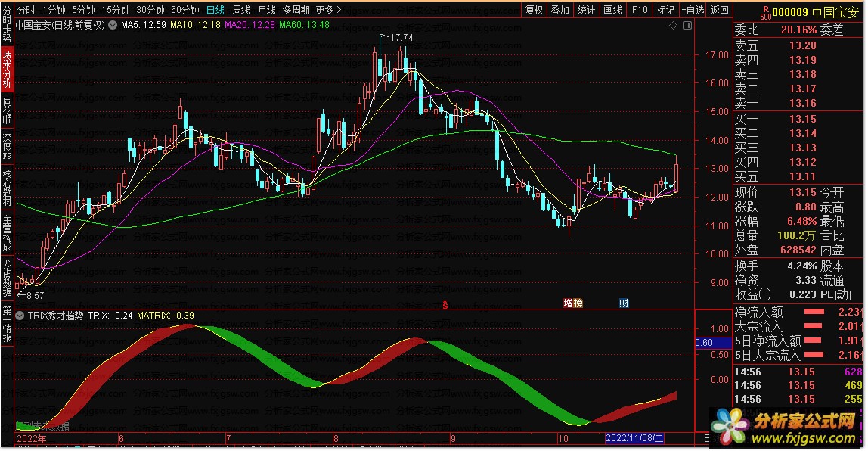The height and width of the screenshot is (451, 868).
Task: Expand the 更多 periods list
Action: coord(328,10)
